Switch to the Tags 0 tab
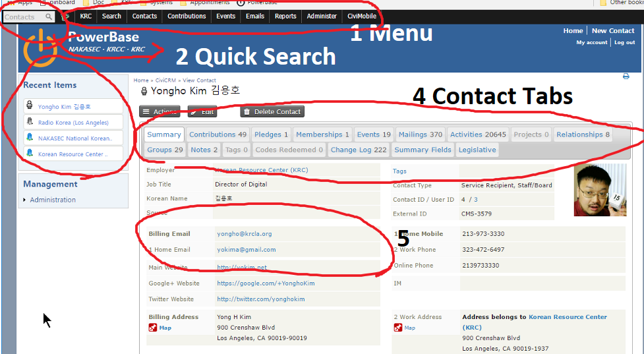 237,150
